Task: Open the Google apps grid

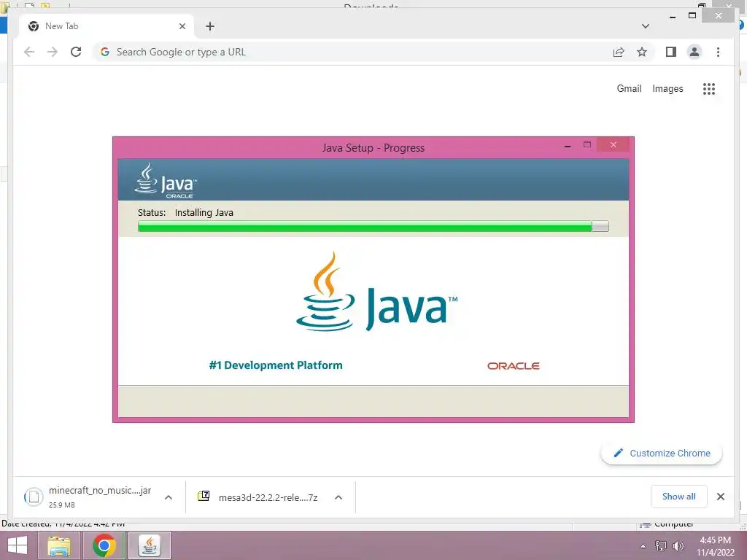Action: coord(709,88)
